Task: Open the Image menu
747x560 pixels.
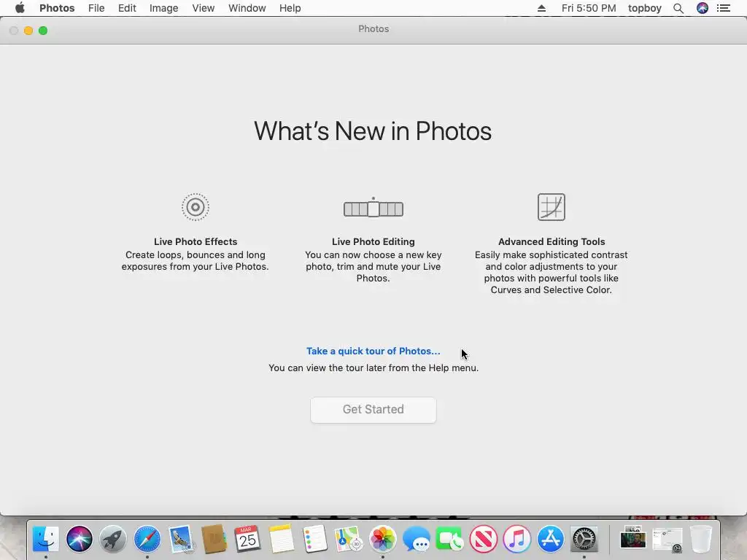Action: pyautogui.click(x=163, y=8)
